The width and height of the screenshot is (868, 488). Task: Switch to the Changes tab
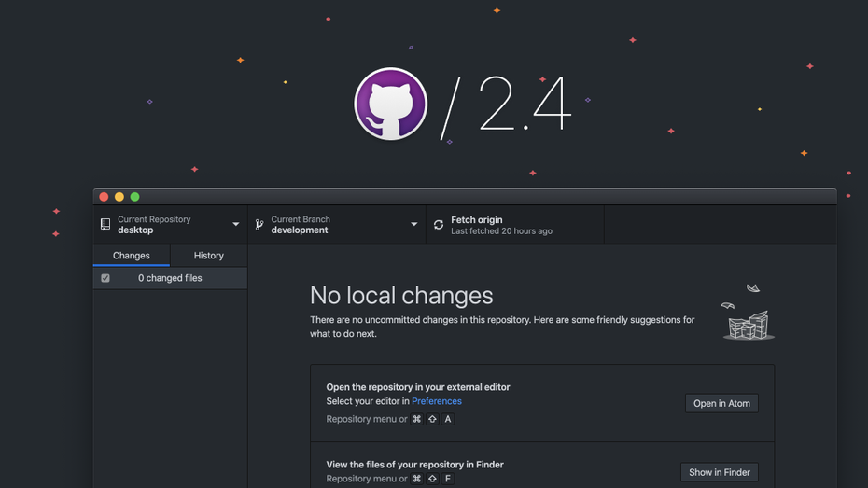click(132, 255)
